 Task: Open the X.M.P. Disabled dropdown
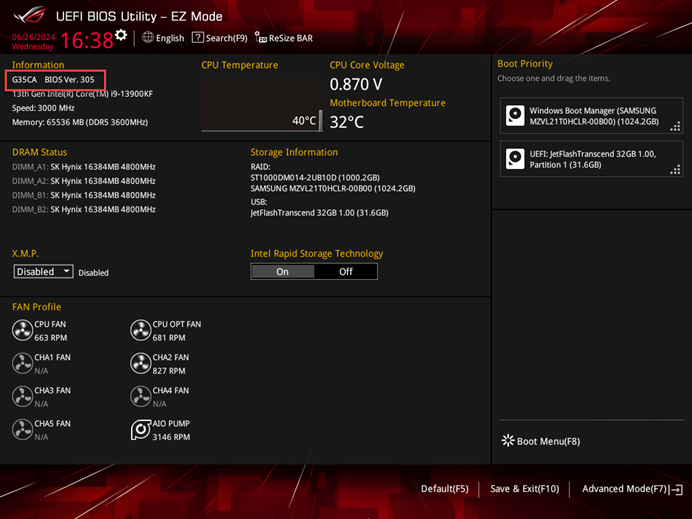pos(43,271)
